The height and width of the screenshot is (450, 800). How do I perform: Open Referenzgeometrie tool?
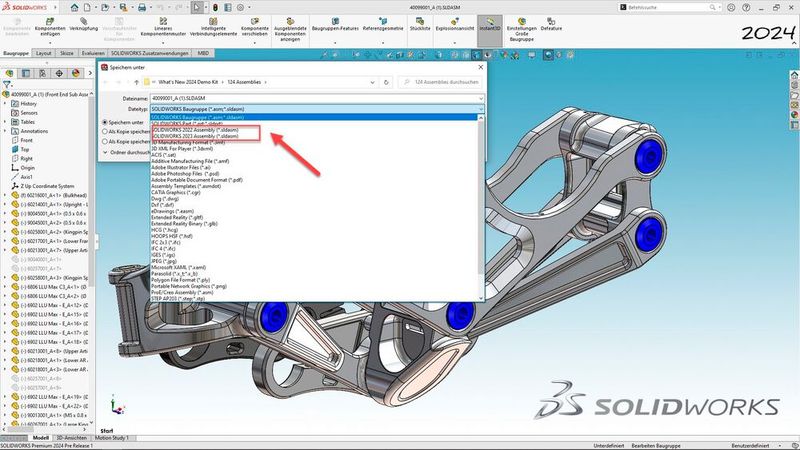click(383, 24)
